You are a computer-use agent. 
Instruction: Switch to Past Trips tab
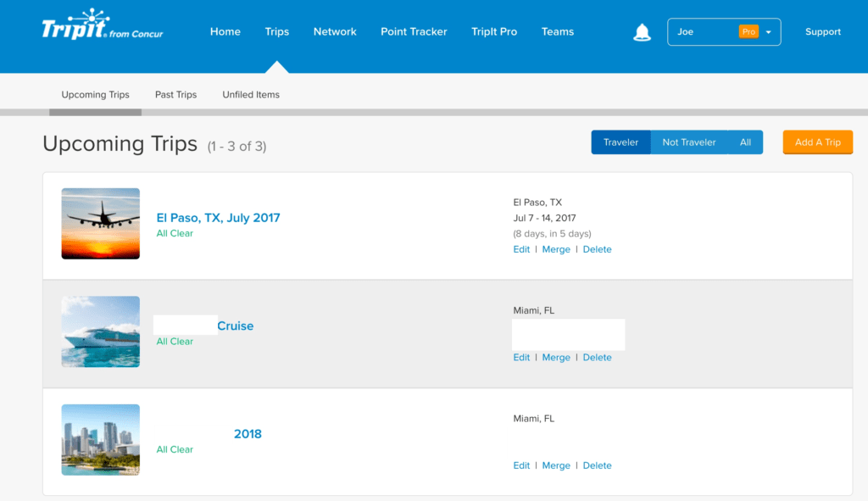(x=175, y=95)
